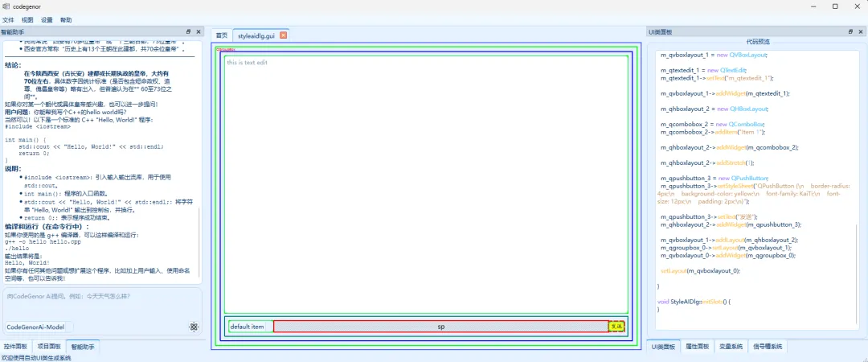The height and width of the screenshot is (362, 868).
Task: Click the 欢迎使用自动UI类生成系统 status text
Action: [x=36, y=358]
